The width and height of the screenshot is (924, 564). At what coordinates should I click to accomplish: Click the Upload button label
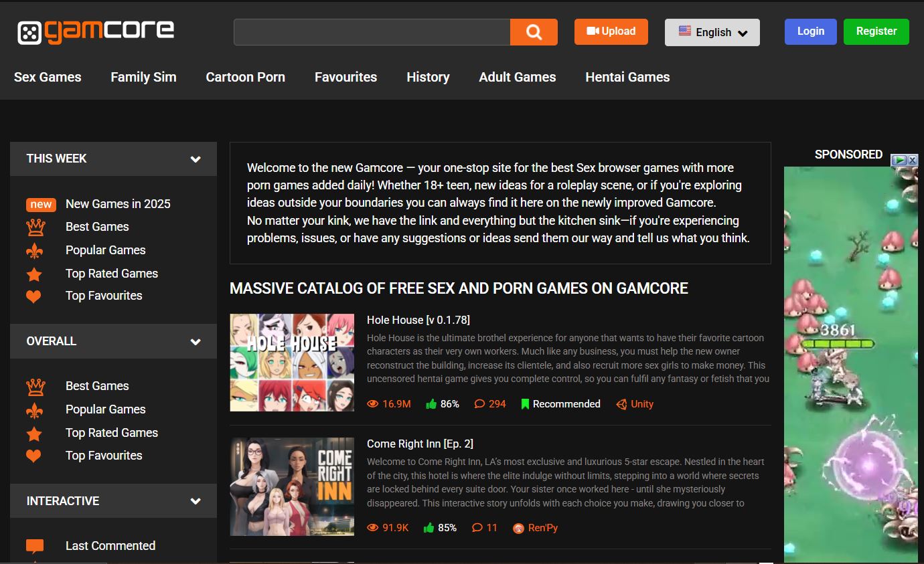pos(618,31)
